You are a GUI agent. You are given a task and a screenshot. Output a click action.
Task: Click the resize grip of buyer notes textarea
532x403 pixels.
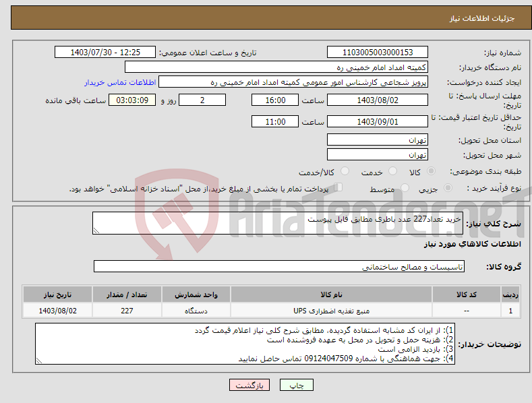click(39, 361)
